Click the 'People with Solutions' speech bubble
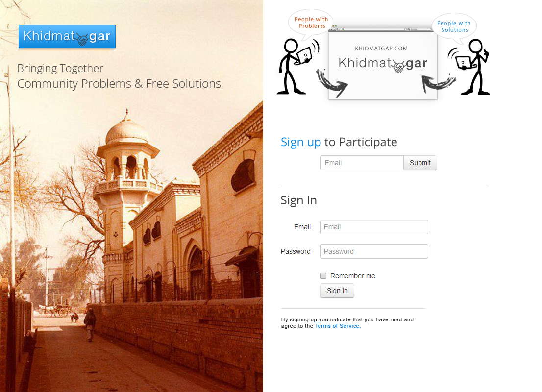The image size is (542, 392). point(454,26)
